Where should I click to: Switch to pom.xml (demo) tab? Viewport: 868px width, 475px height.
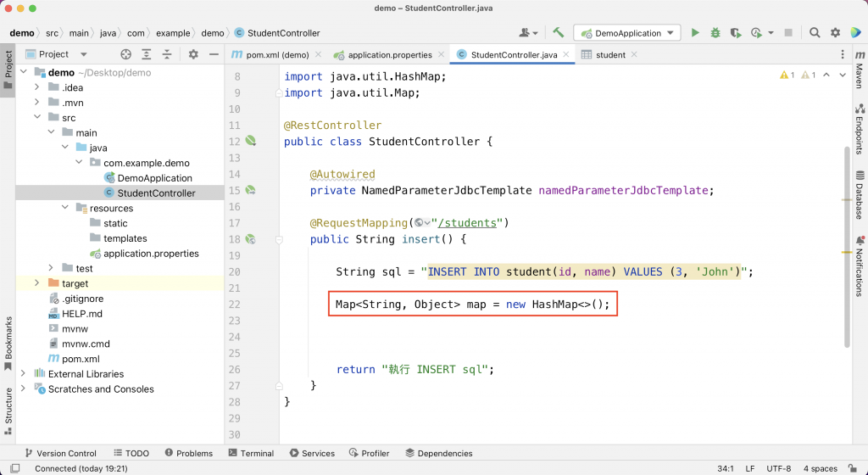(x=275, y=54)
